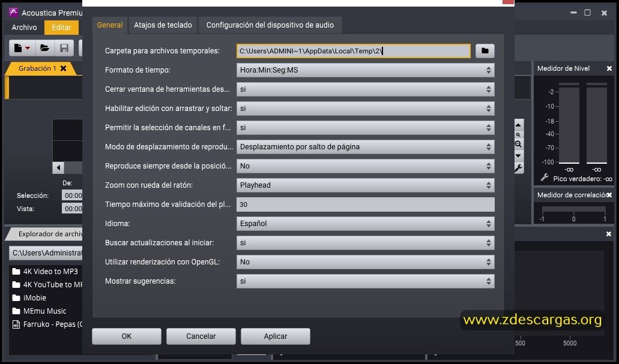The height and width of the screenshot is (364, 619).
Task: Open the Formato de tiempo dropdown
Action: click(x=365, y=70)
